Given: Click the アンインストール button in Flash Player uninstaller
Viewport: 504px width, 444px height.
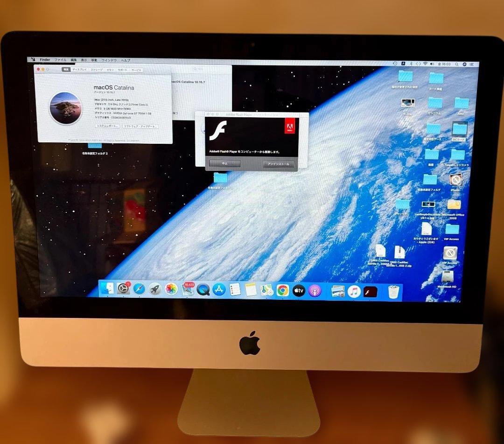Looking at the screenshot, I should click(279, 163).
